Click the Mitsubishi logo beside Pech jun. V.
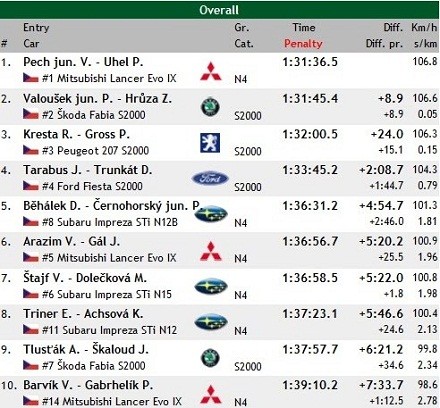Image resolution: width=440 pixels, height=408 pixels. [x=211, y=71]
